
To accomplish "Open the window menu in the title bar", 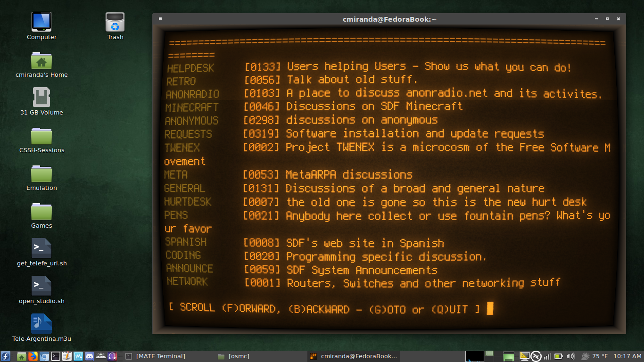I will (x=160, y=19).
